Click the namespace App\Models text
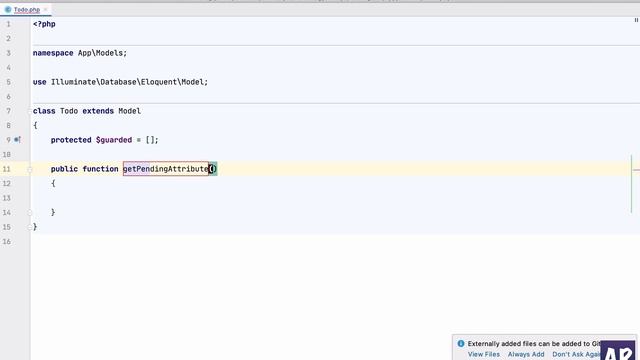 (80, 53)
